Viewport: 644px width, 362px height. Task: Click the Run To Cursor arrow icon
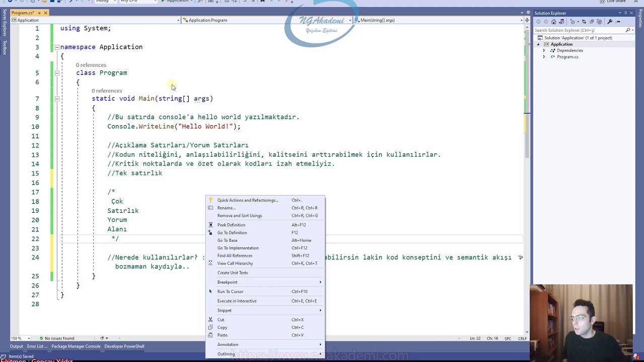point(210,292)
